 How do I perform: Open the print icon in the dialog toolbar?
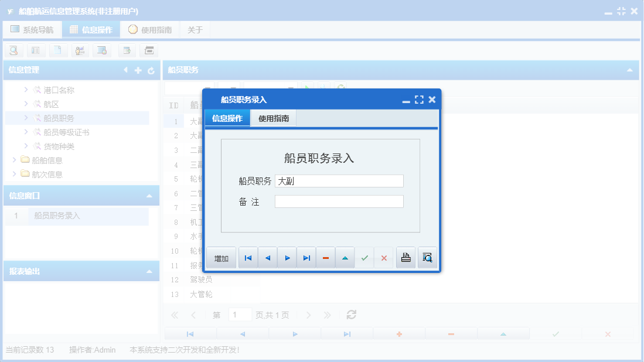[x=406, y=257]
